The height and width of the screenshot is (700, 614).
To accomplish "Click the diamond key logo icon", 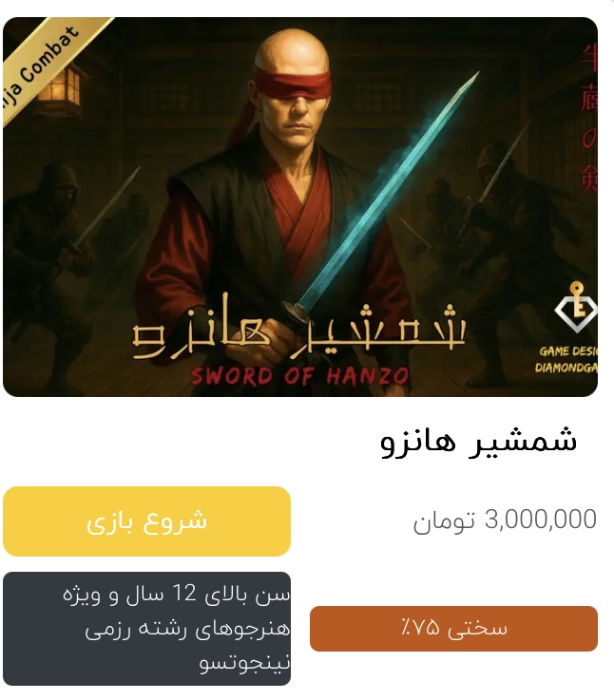I will (576, 308).
